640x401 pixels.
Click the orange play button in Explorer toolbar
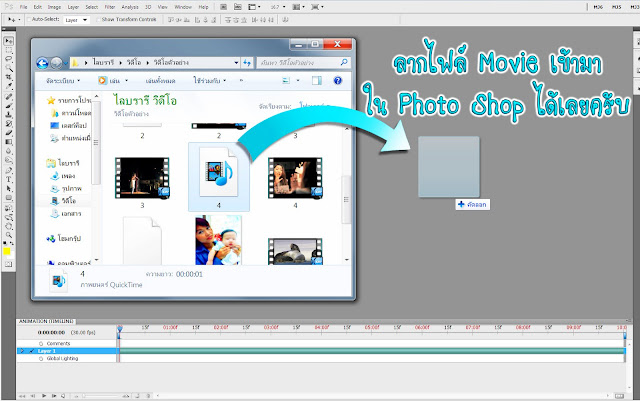click(x=102, y=80)
